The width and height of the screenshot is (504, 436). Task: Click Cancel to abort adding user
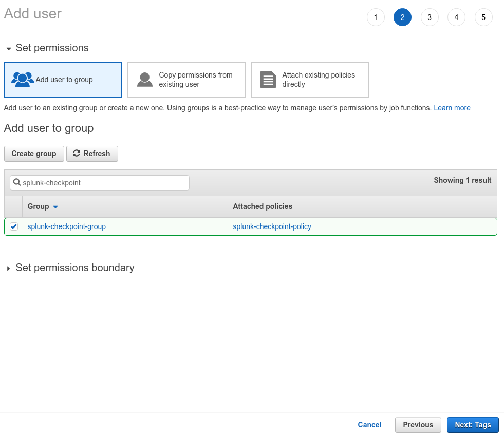(x=369, y=425)
